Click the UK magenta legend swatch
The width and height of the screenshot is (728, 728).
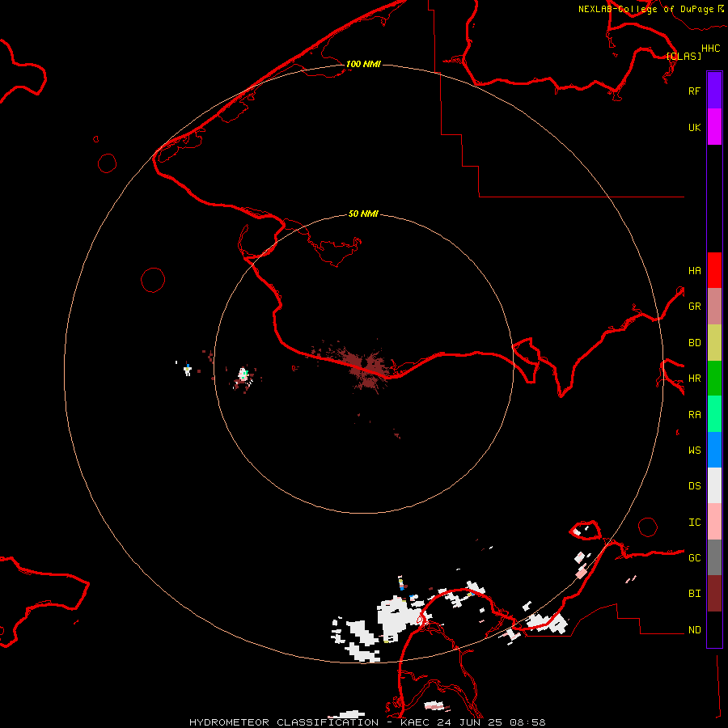[x=714, y=127]
